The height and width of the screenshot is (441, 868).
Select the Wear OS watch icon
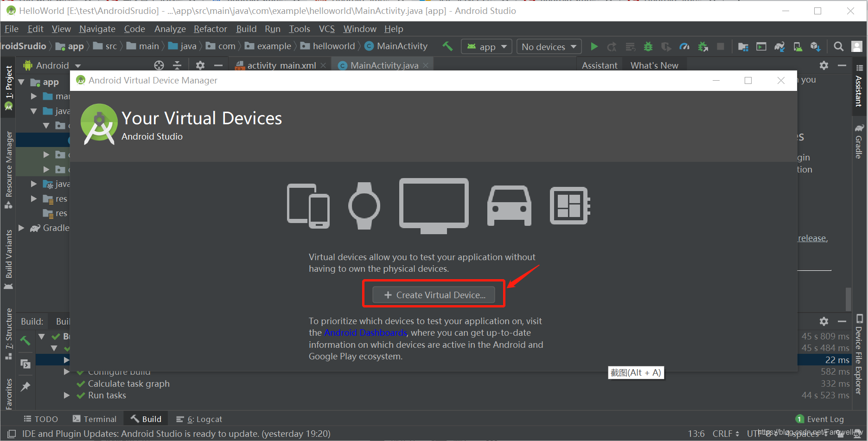point(364,206)
